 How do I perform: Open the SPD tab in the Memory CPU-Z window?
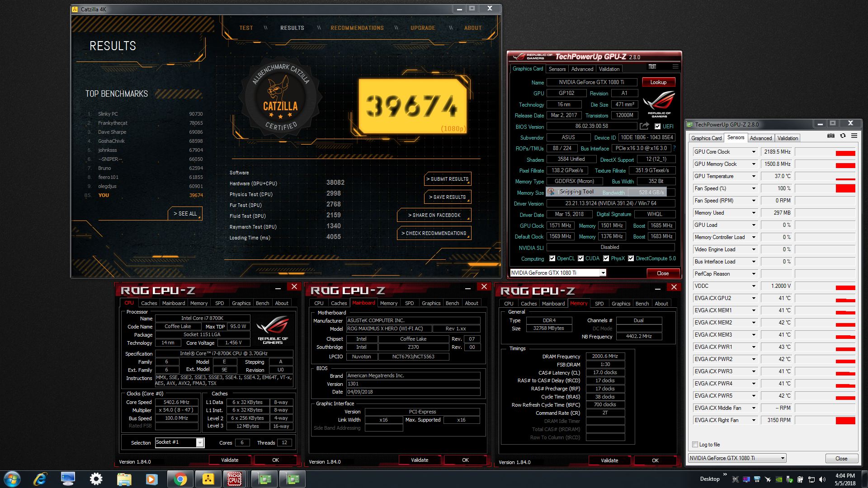[x=599, y=304]
